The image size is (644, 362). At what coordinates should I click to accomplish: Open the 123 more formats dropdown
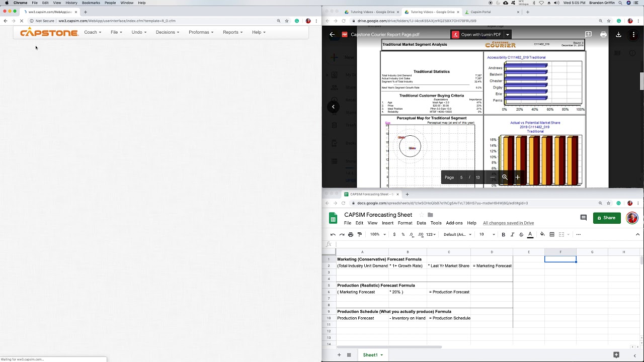pos(431,234)
